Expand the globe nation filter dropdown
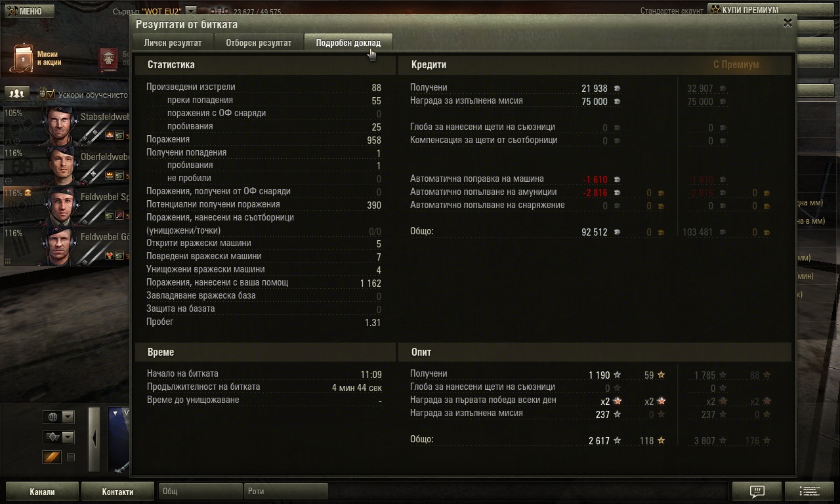 59,417
